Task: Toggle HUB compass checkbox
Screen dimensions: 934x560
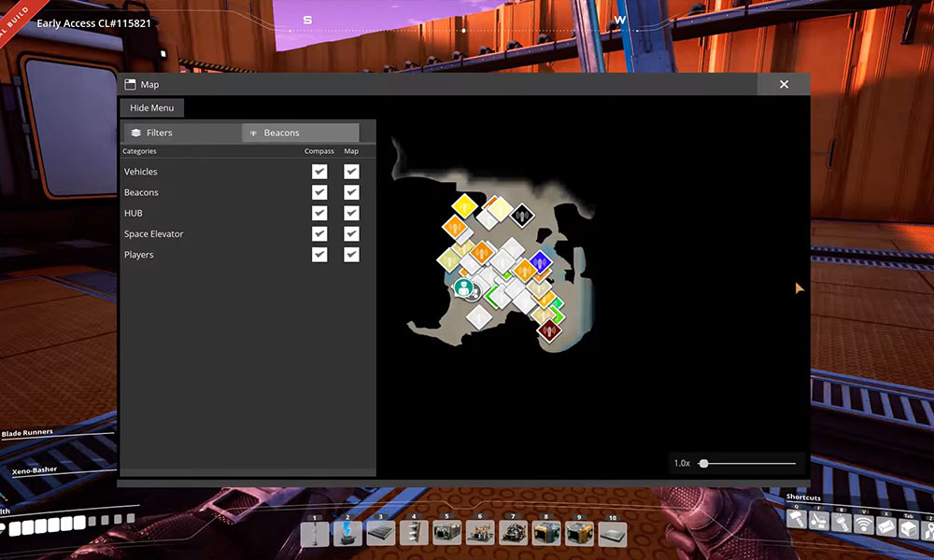Action: click(x=319, y=213)
